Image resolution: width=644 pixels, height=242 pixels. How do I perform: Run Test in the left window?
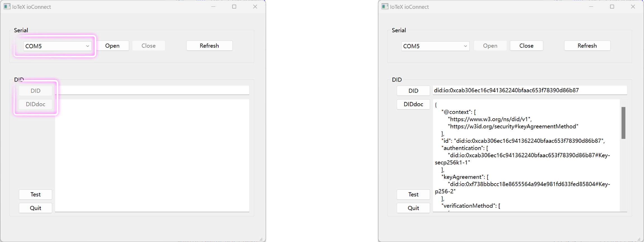pos(35,195)
